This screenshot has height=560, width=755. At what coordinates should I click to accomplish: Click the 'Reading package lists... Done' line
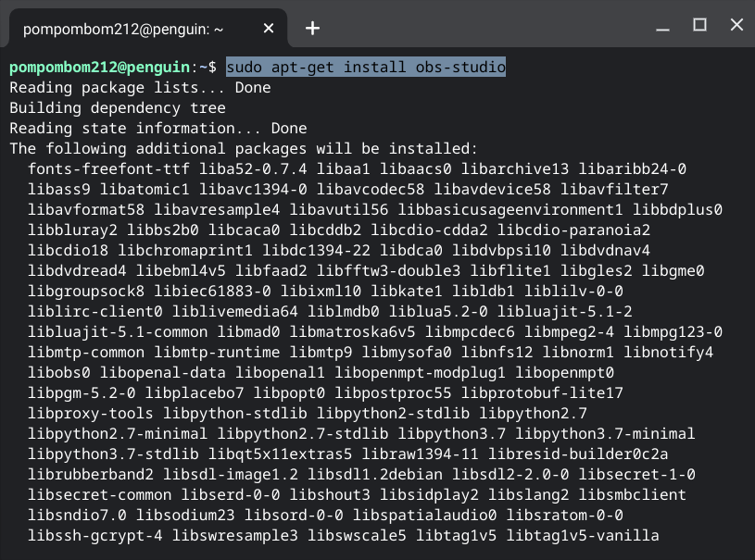[140, 88]
